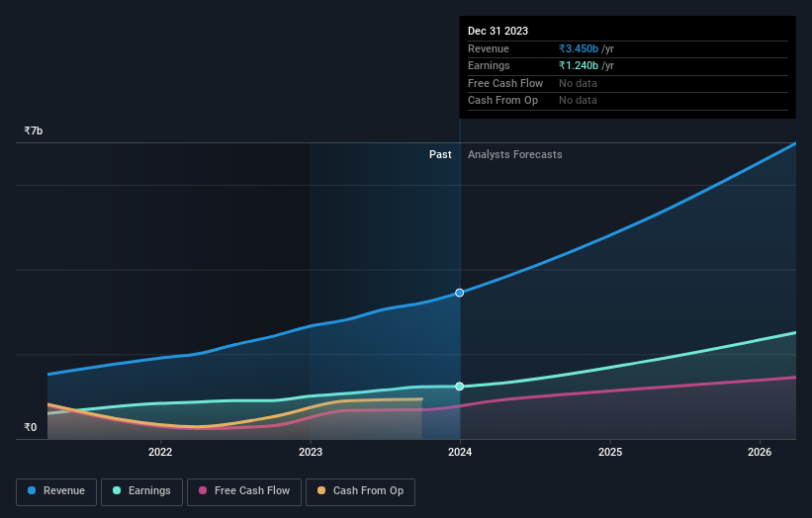Click the Revenue data point marker at 2024

point(459,293)
